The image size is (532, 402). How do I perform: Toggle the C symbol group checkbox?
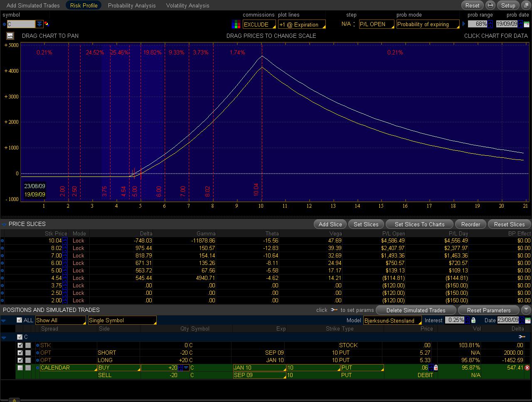click(x=20, y=337)
